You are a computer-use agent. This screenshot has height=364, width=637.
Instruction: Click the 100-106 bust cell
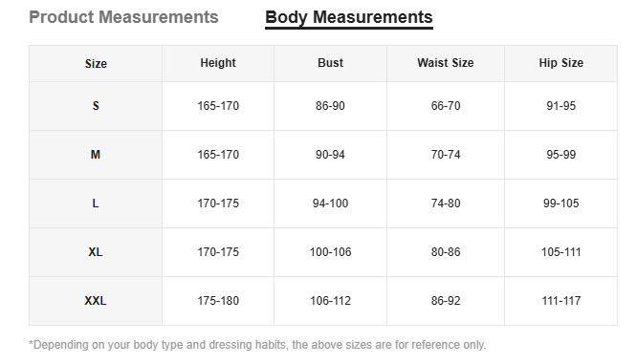click(330, 252)
